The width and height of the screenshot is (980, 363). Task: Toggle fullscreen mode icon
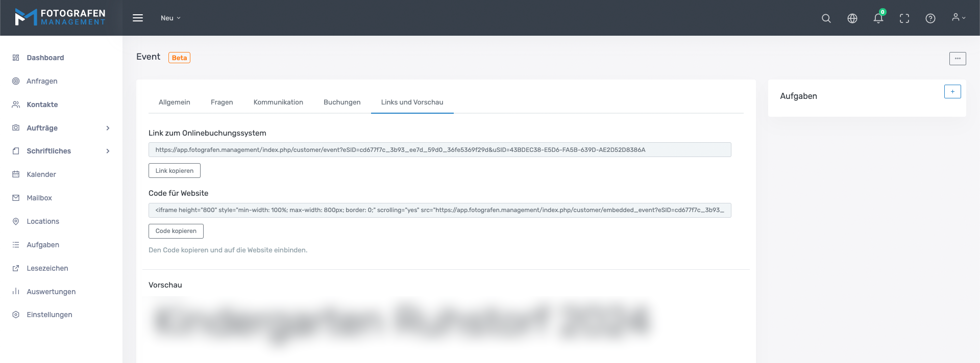click(x=904, y=18)
